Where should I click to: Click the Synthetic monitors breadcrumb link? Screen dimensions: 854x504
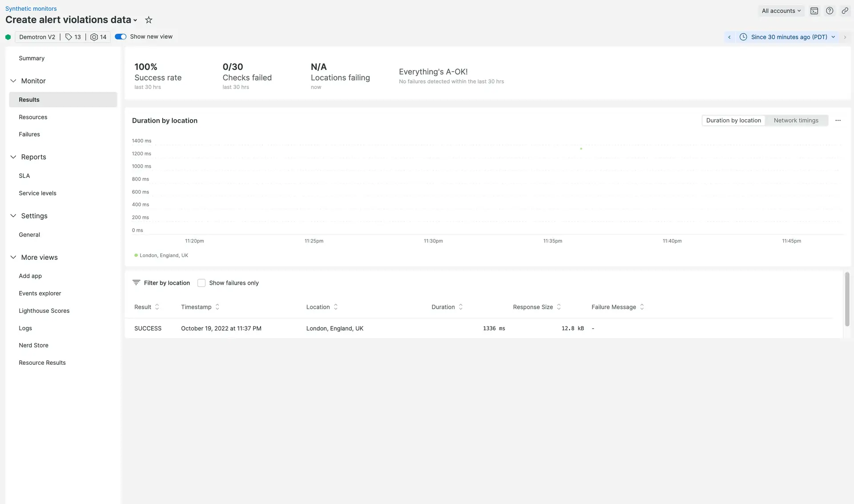tap(31, 8)
